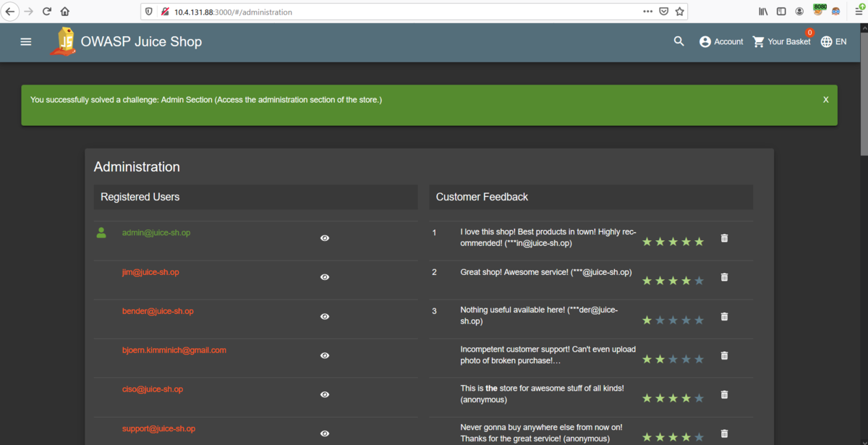Toggle the browser sidebar icon
The width and height of the screenshot is (868, 445).
781,12
